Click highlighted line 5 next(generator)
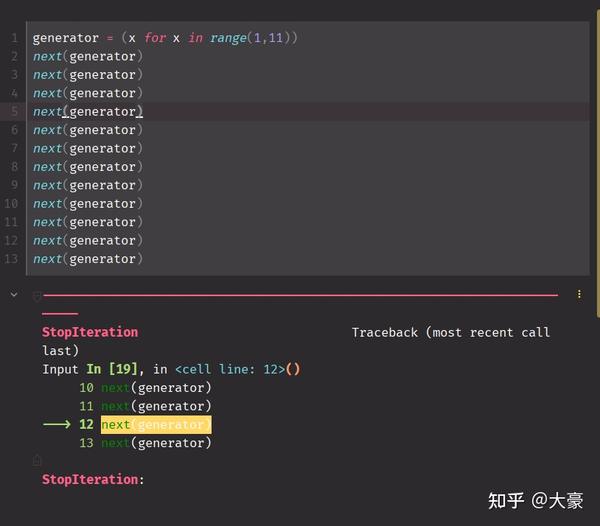Image resolution: width=600 pixels, height=526 pixels. click(x=88, y=112)
